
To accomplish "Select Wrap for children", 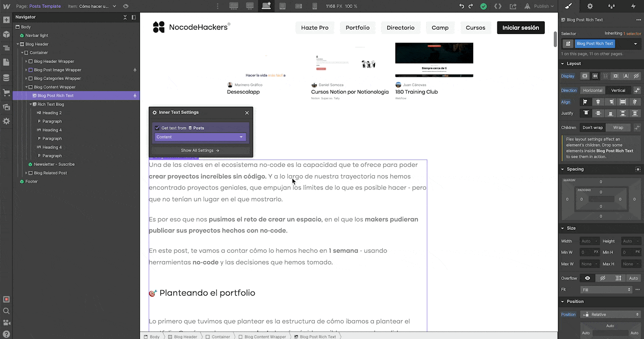I will coord(618,127).
